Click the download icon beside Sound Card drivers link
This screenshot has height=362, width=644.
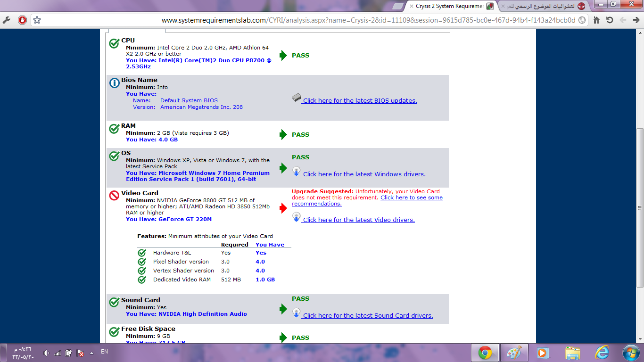click(x=296, y=313)
